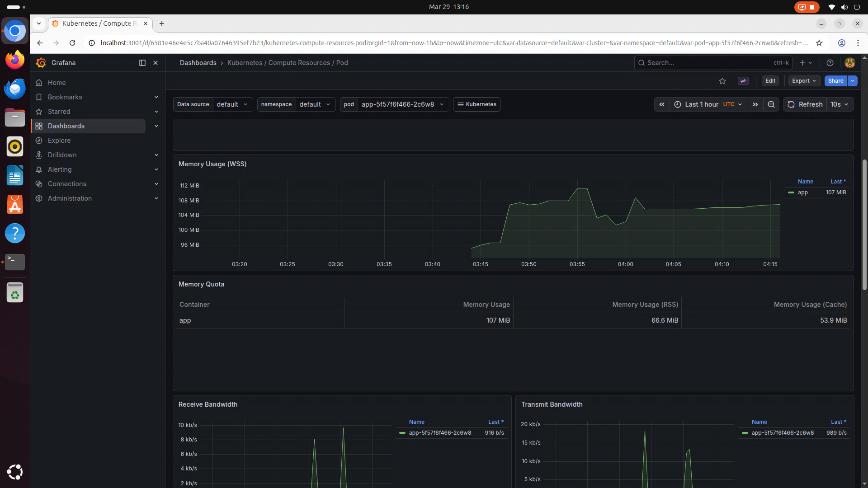Image resolution: width=868 pixels, height=488 pixels.
Task: Shift time range backward with double-left arrows
Action: tap(662, 104)
